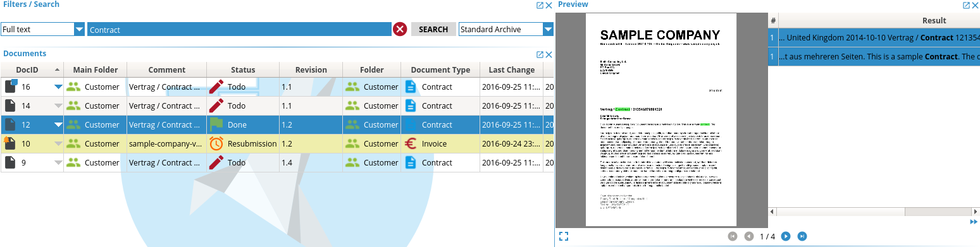Viewport: 980px width, 247px height.
Task: Click the SEARCH button
Action: (x=433, y=29)
